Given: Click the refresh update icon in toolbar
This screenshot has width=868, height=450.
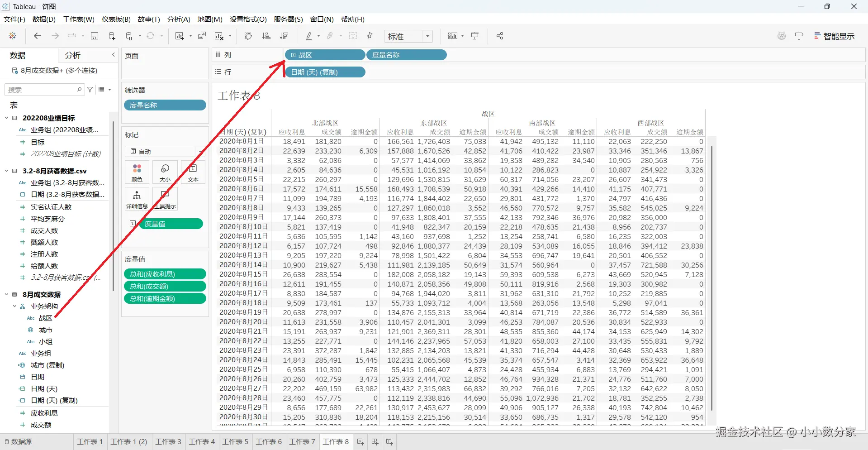Looking at the screenshot, I should [151, 36].
